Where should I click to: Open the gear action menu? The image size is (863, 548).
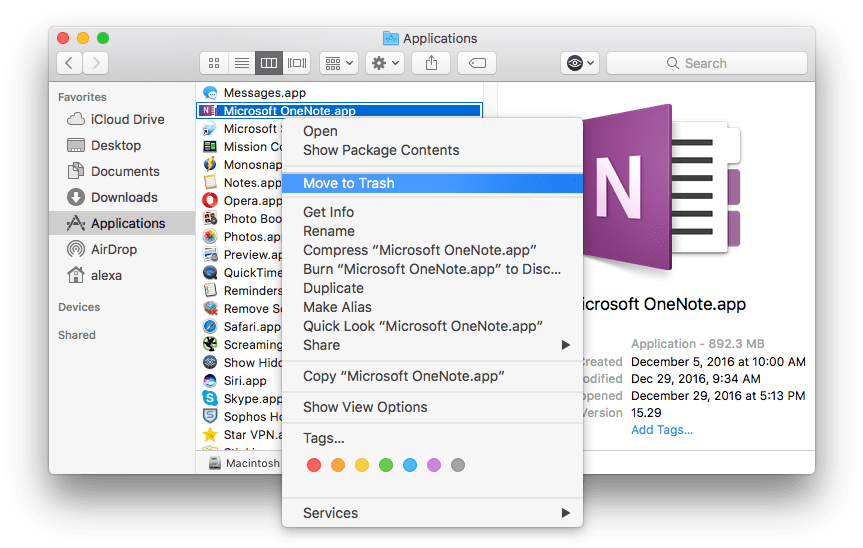pyautogui.click(x=385, y=63)
